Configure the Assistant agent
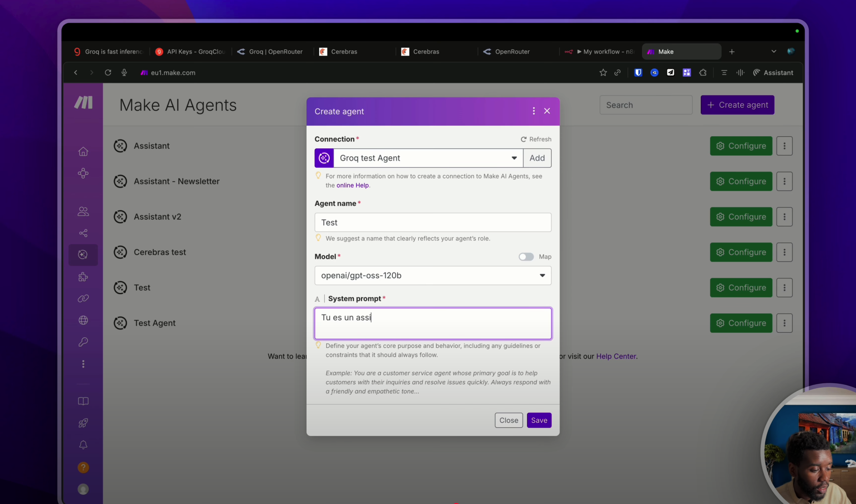The width and height of the screenshot is (856, 504). (x=741, y=146)
